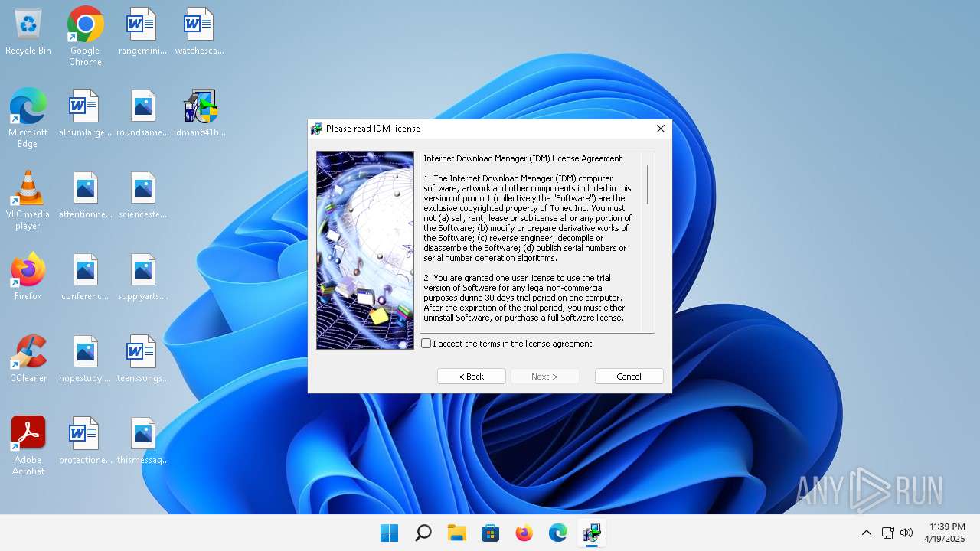Viewport: 980px width, 551px height.
Task: Select CCleaner desktop shortcut
Action: [x=28, y=358]
